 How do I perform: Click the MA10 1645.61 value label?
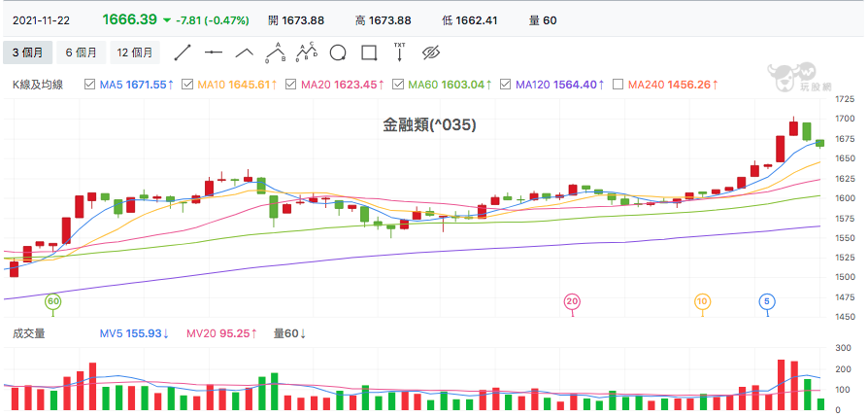237,85
